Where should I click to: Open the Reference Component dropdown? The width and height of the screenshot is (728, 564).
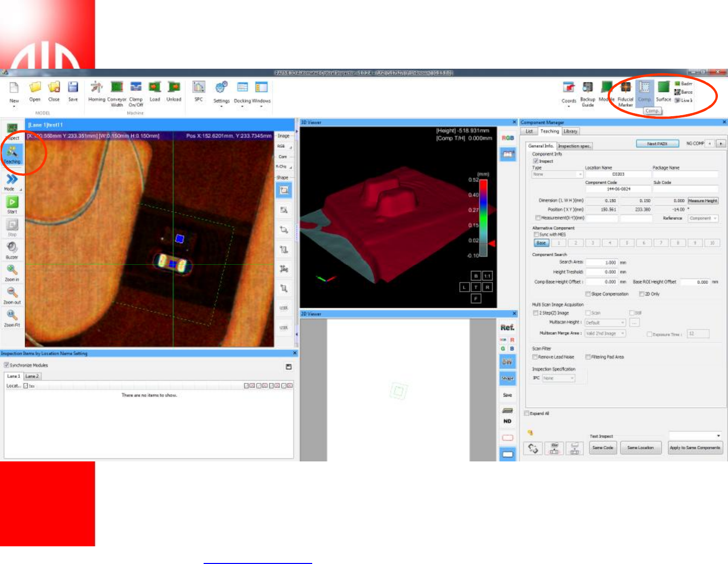click(703, 218)
